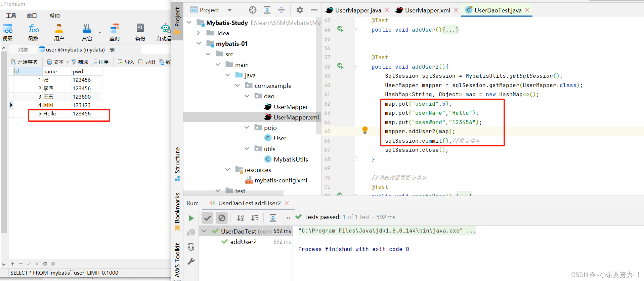The width and height of the screenshot is (644, 281).
Task: Click Sort by Duration icon in Run panel
Action: pos(255,218)
